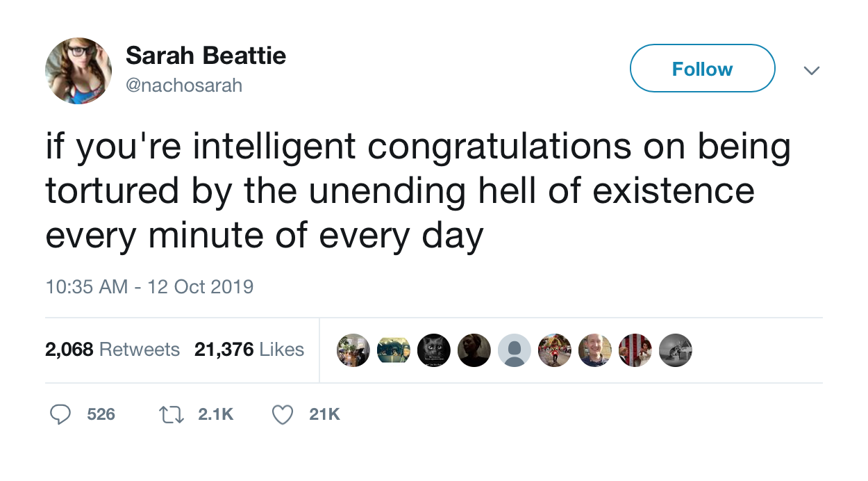
Task: Follow Sarah Beattie
Action: (x=702, y=69)
